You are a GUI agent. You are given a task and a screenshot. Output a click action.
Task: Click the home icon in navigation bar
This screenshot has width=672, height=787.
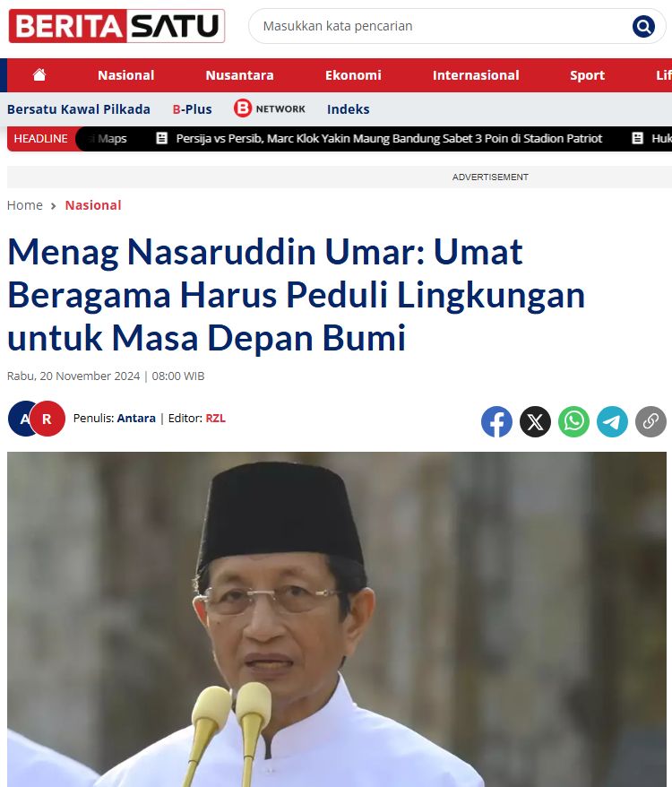coord(39,74)
